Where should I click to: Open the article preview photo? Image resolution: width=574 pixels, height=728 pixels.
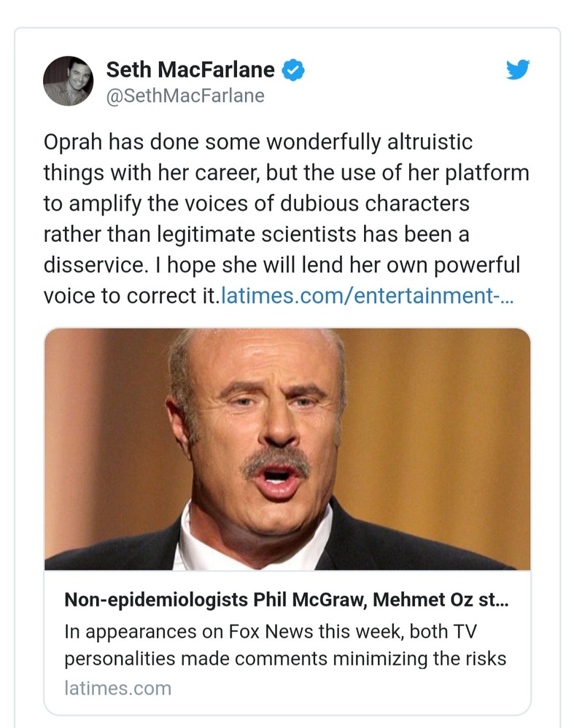[287, 449]
